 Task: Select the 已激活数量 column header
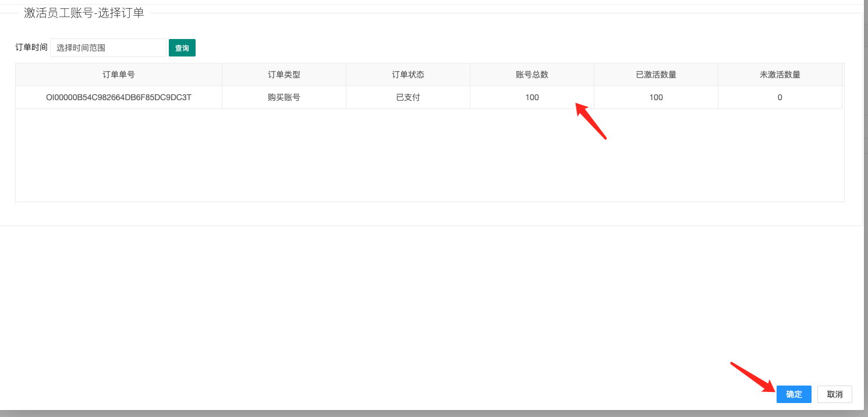pyautogui.click(x=656, y=75)
